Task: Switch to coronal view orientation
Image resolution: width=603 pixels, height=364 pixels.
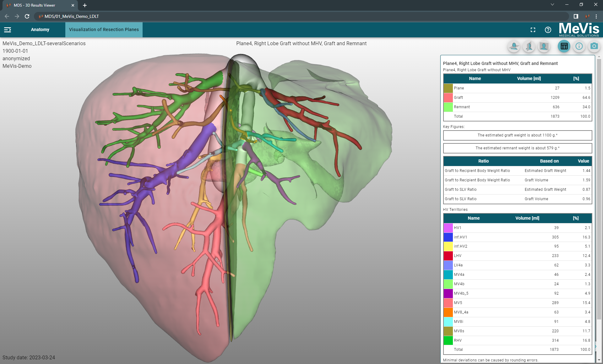Action: coord(544,46)
